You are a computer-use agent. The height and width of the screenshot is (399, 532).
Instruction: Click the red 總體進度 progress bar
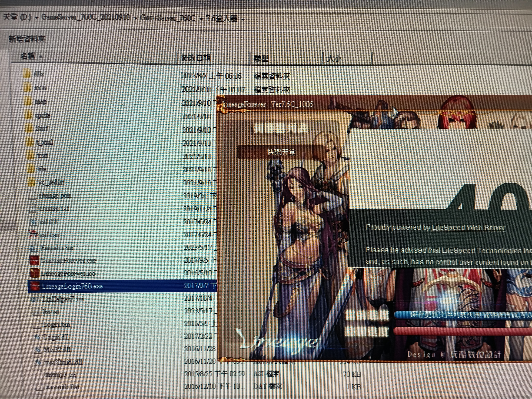click(x=463, y=331)
